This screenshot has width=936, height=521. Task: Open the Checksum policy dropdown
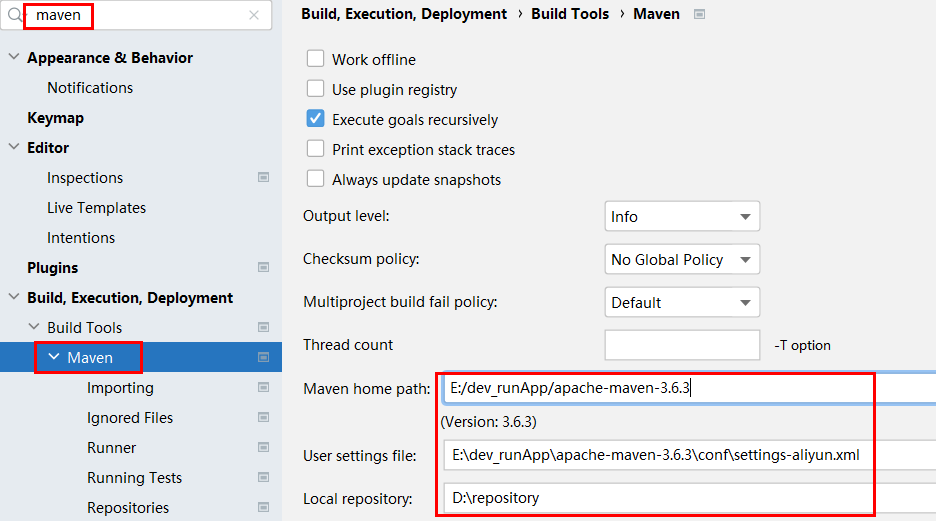pos(682,259)
